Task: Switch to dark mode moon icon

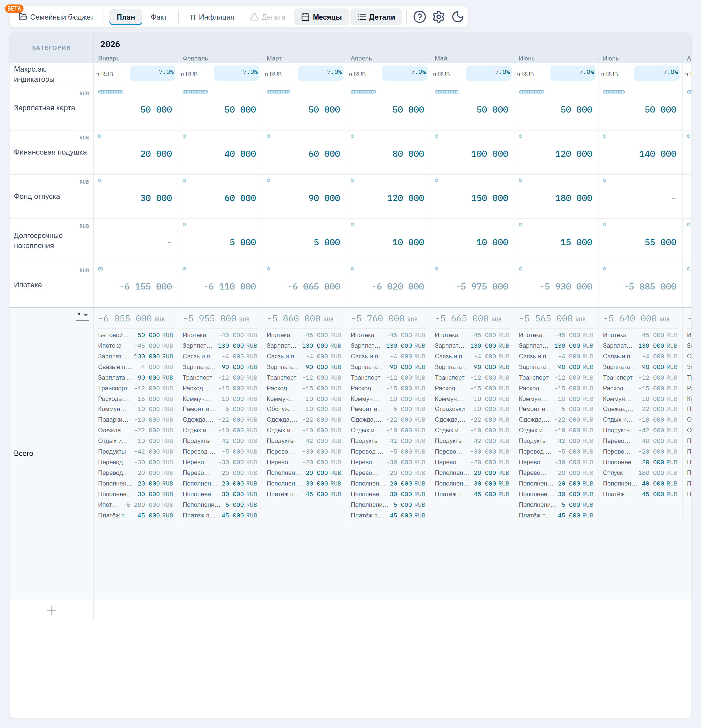Action: [x=458, y=17]
